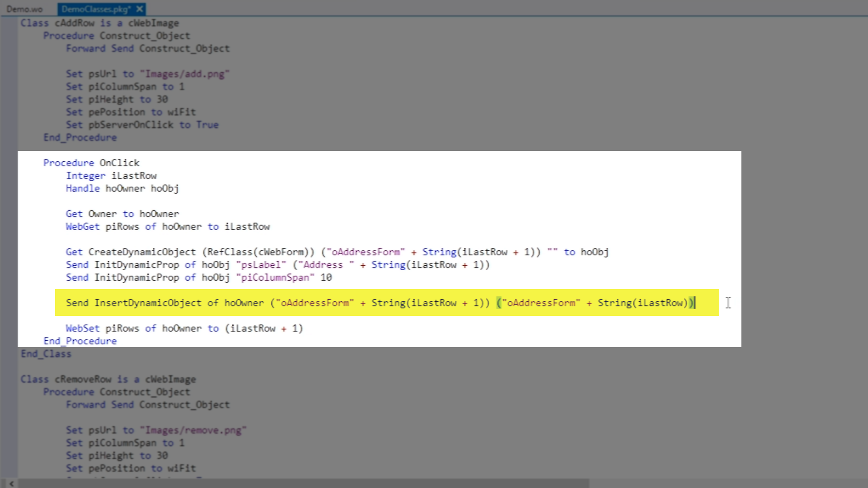Click Integer iLastRow declaration
868x488 pixels.
[111, 176]
